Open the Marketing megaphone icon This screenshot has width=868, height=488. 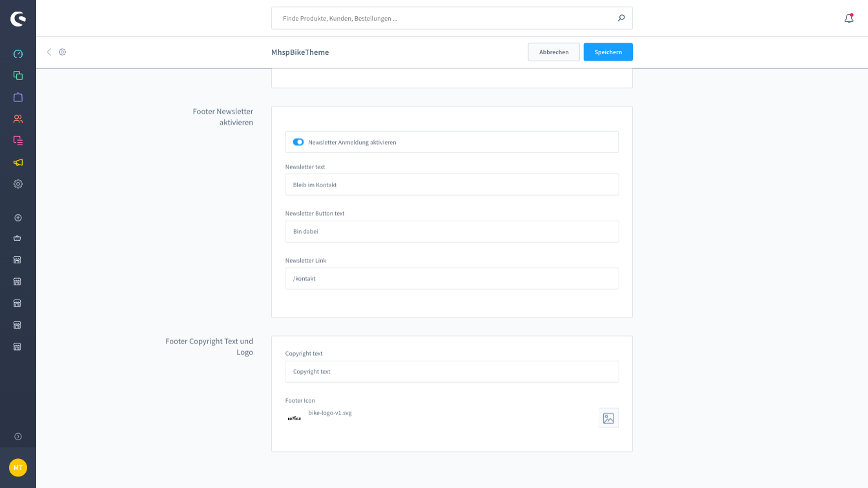click(x=18, y=162)
